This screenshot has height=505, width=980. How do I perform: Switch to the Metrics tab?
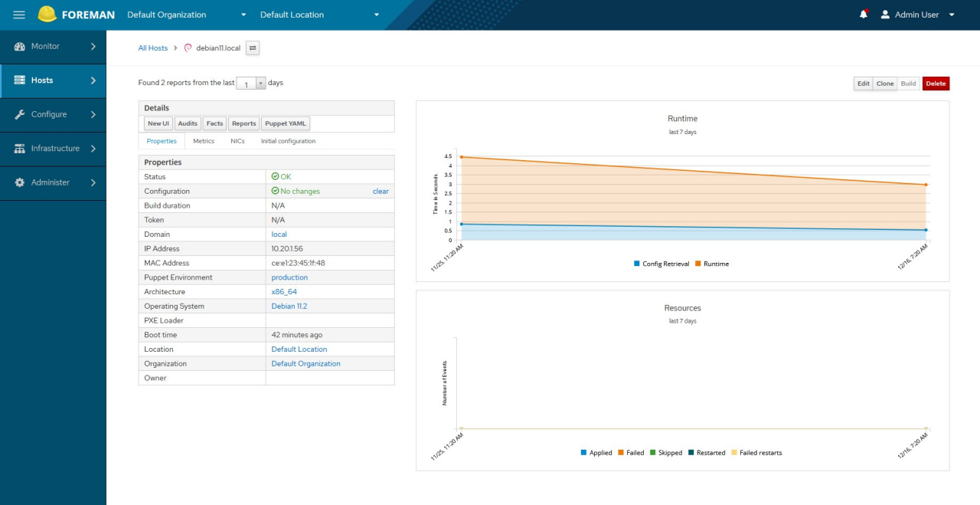204,141
